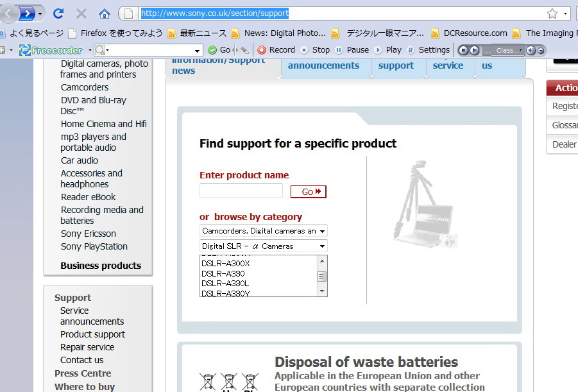
Task: Open the Firefox を使ってみよう bookmark
Action: click(x=115, y=33)
